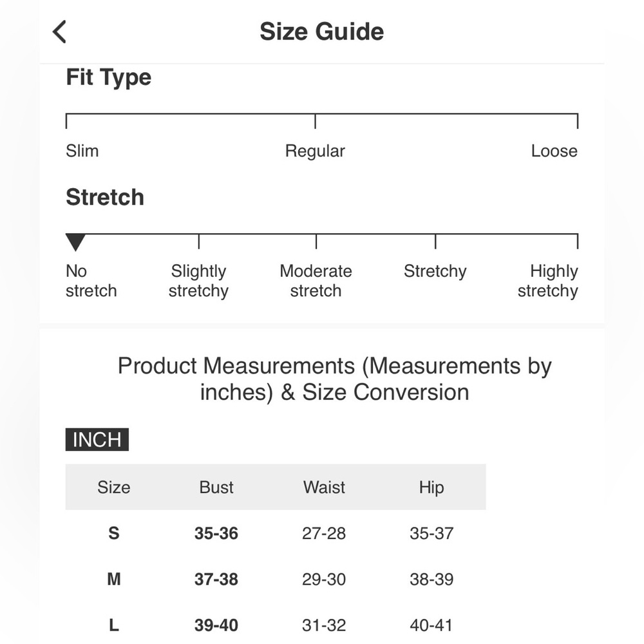Select the Product Measurements heading text
Image resolution: width=644 pixels, height=644 pixels.
pos(334,379)
